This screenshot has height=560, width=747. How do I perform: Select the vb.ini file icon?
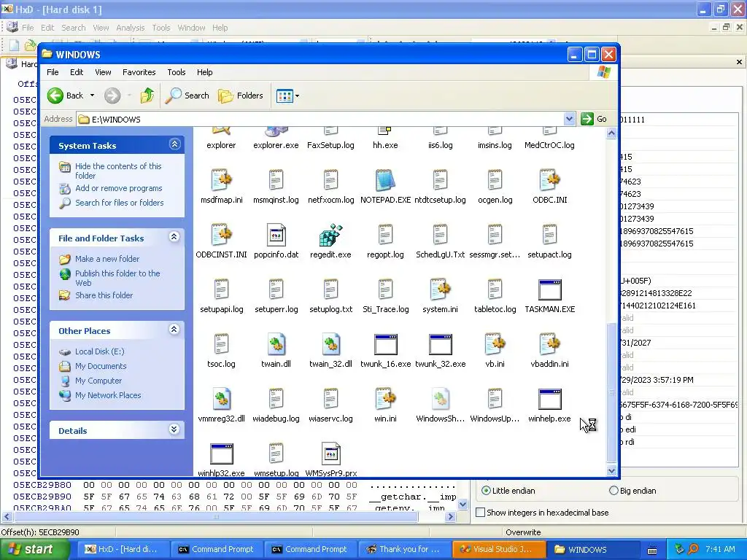pyautogui.click(x=495, y=345)
